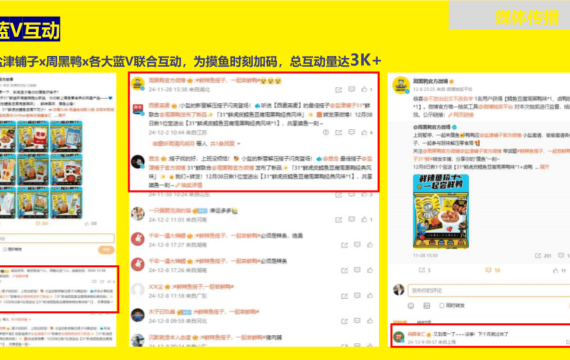The image size is (570, 360).
Task: Reply icon on 24-12-8 17:26 comment
Action: coord(357,270)
